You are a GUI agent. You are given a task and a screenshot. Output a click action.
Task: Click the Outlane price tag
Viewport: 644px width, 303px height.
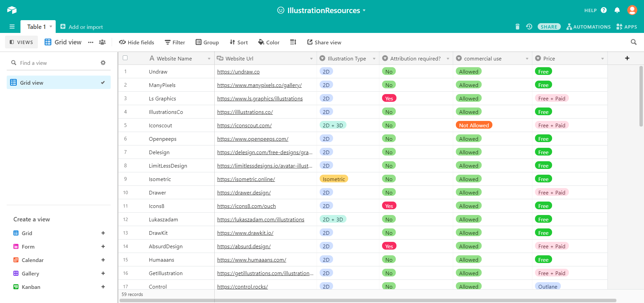pyautogui.click(x=548, y=286)
